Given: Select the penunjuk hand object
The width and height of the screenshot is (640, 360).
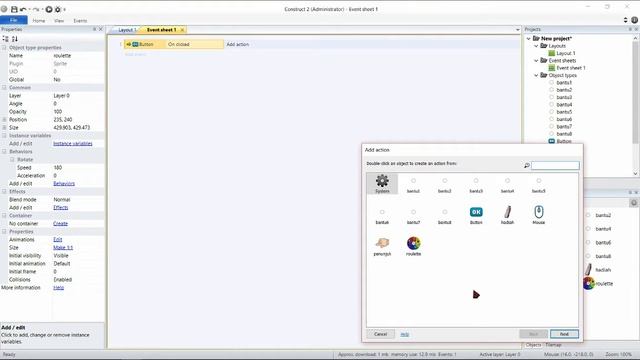Looking at the screenshot, I should tap(382, 247).
